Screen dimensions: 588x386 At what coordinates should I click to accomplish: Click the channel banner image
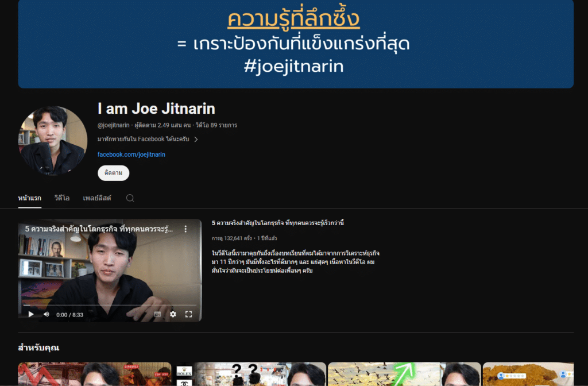click(296, 44)
